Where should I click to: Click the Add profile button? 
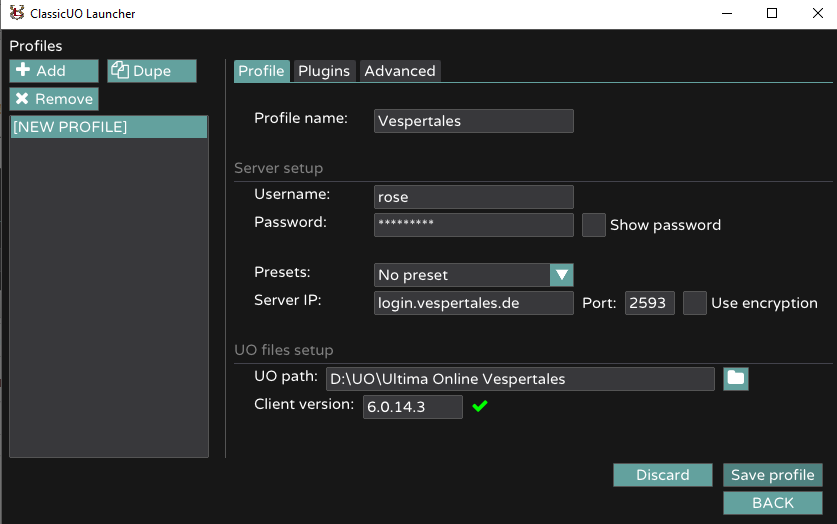coord(54,71)
